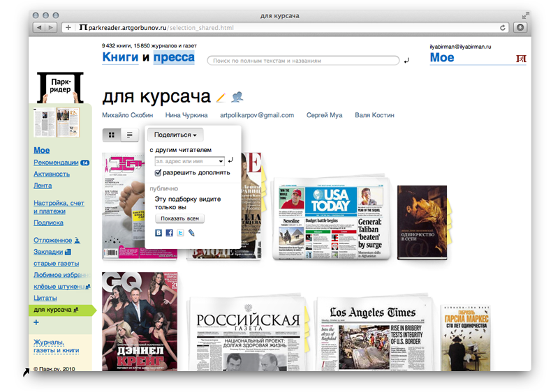The height and width of the screenshot is (392, 560).
Task: Share the selection via VKontakte icon
Action: click(x=159, y=233)
